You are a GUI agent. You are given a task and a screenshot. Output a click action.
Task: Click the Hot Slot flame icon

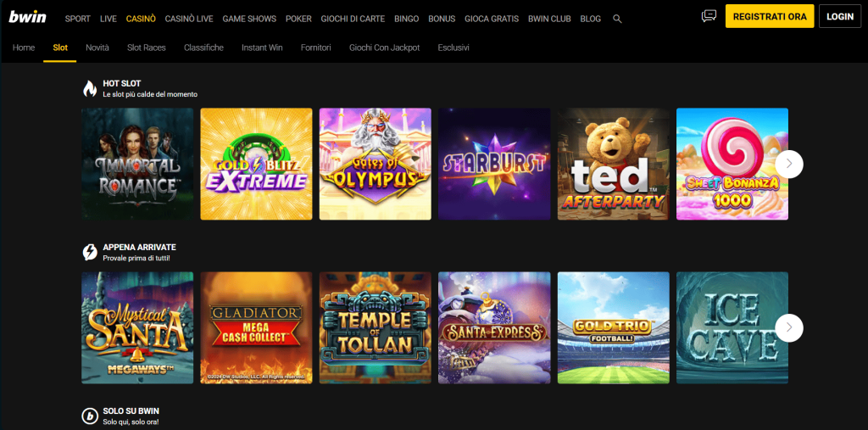coord(90,89)
